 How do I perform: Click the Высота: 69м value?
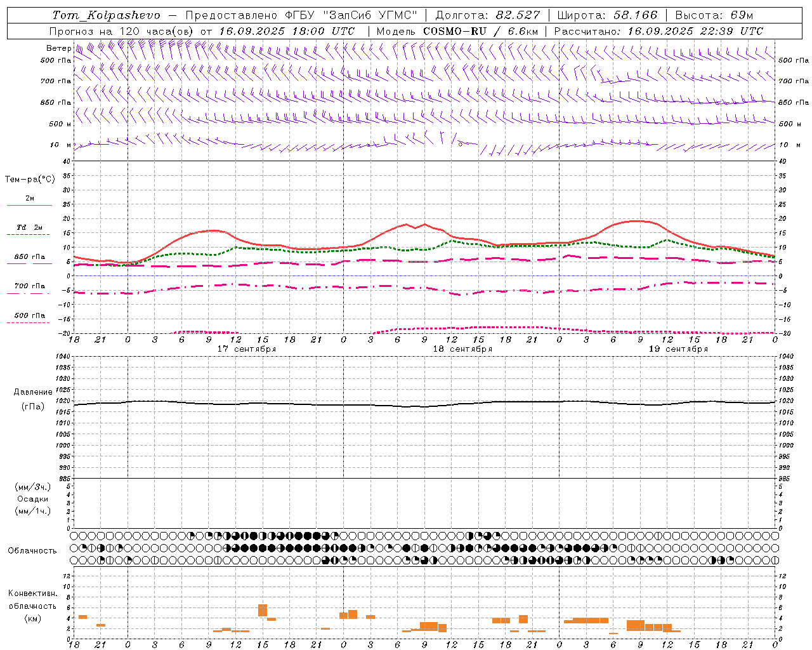click(x=714, y=15)
